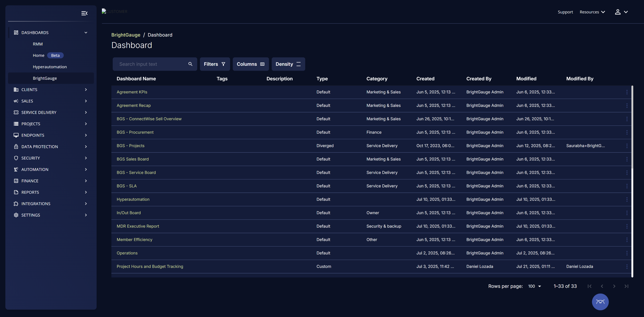Expand the Clients menu section

pos(86,90)
